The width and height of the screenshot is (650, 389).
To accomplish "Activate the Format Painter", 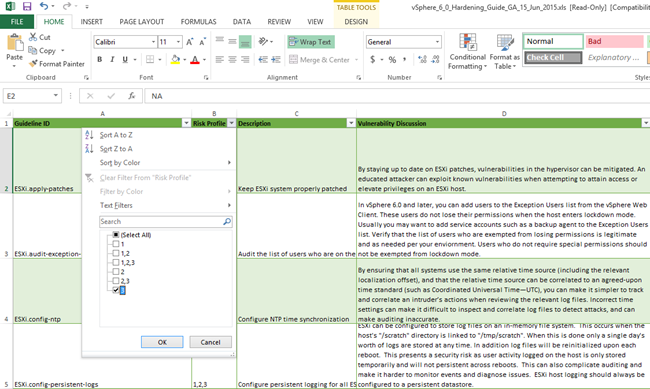I will click(56, 64).
